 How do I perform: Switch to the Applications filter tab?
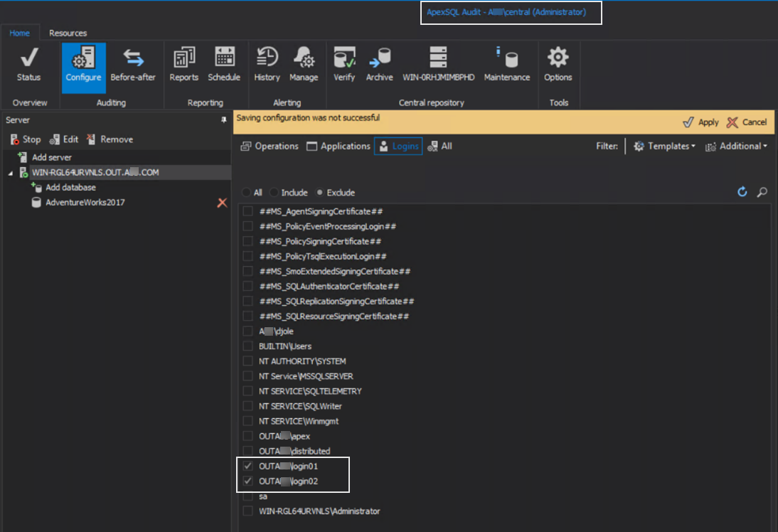[339, 147]
